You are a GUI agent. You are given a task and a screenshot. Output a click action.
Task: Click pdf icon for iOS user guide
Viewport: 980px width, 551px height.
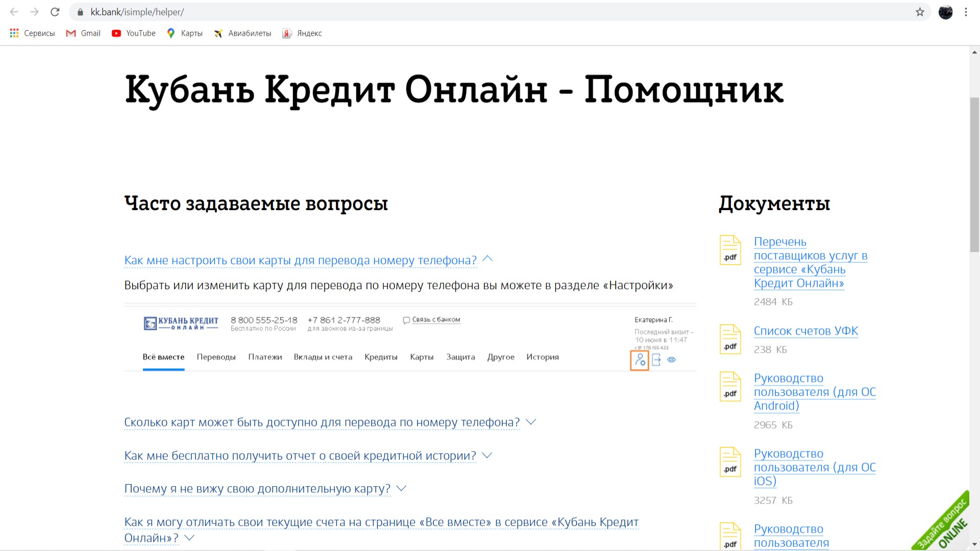pyautogui.click(x=730, y=462)
